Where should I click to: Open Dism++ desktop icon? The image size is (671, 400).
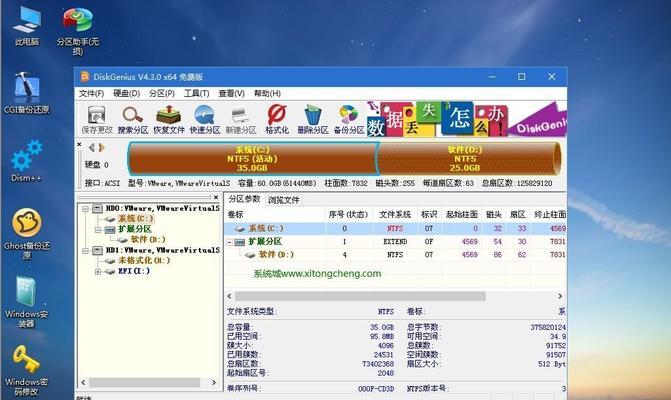pyautogui.click(x=27, y=161)
